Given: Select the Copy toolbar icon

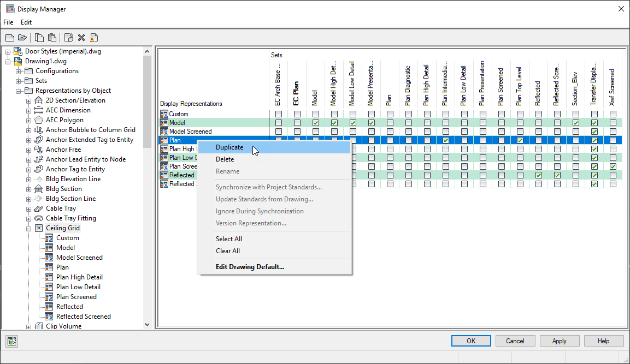Looking at the screenshot, I should tap(38, 37).
